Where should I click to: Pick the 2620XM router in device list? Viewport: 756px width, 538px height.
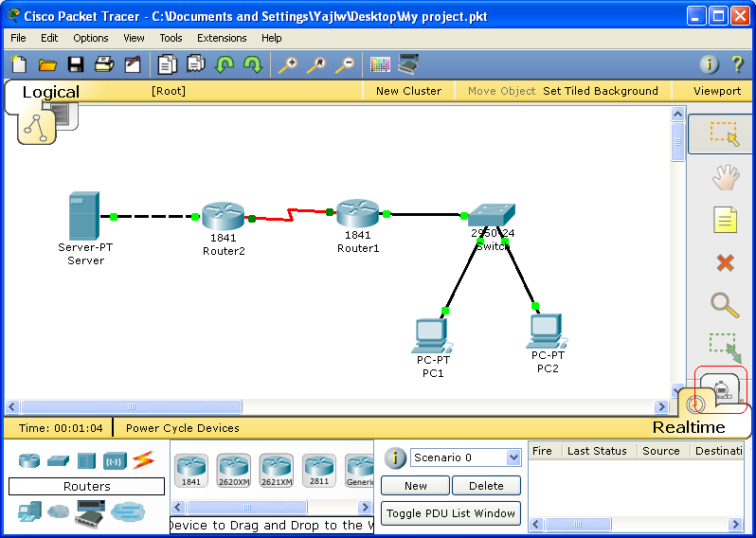click(x=234, y=471)
